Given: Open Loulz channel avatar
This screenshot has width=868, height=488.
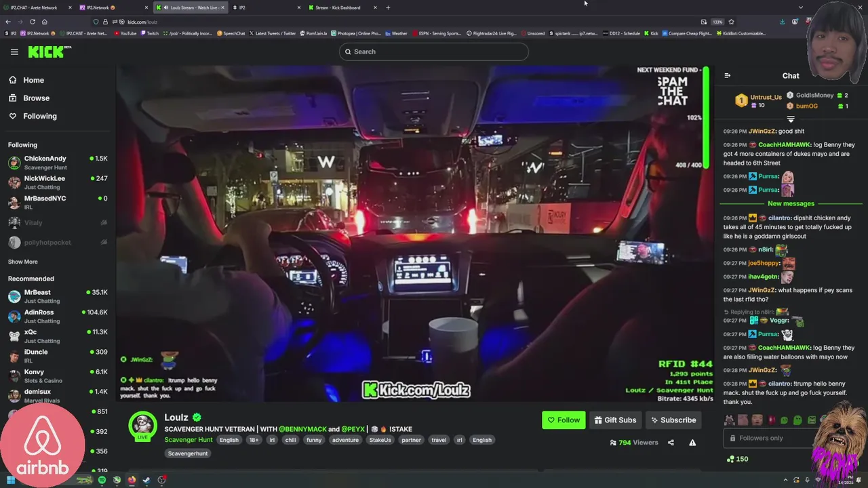Looking at the screenshot, I should click(x=142, y=426).
